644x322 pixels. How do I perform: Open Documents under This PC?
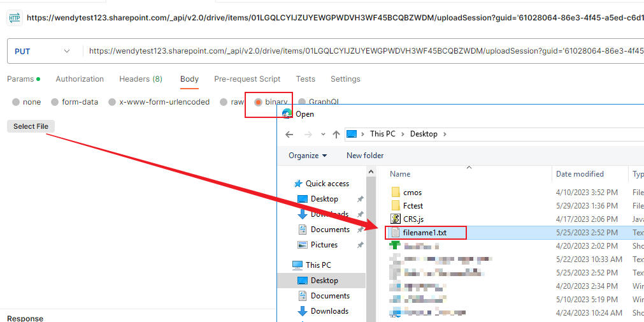(x=330, y=296)
